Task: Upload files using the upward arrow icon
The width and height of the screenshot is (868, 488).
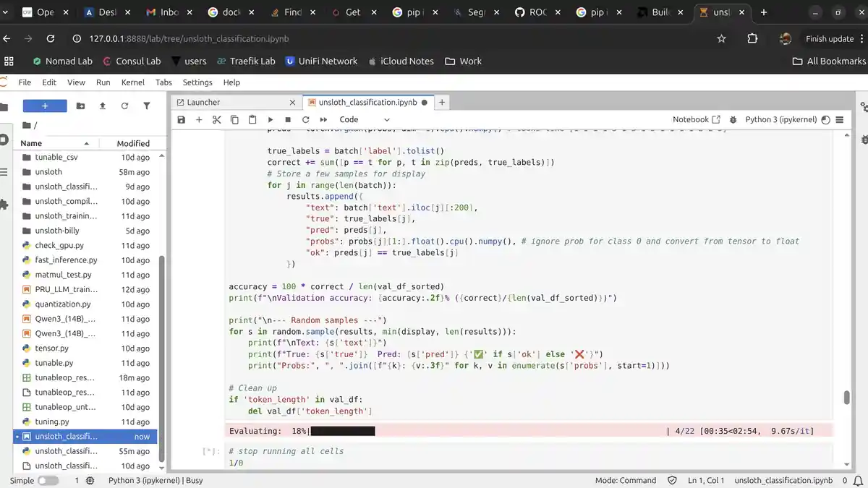Action: [103, 106]
